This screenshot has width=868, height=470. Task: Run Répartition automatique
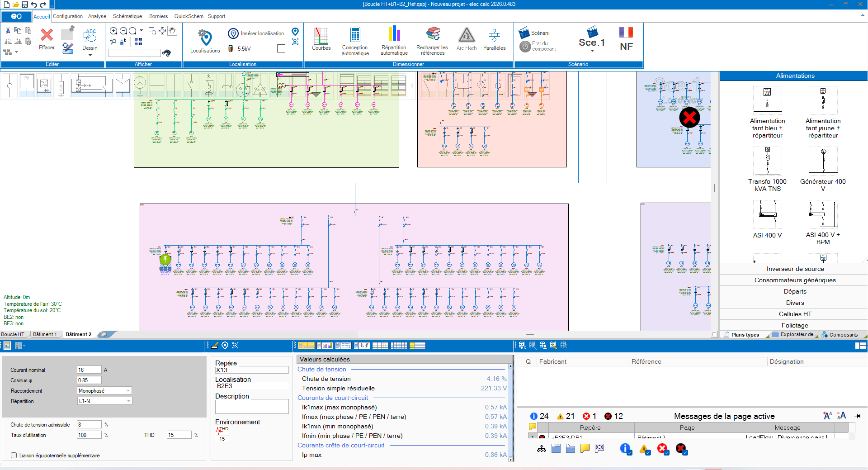pos(394,41)
